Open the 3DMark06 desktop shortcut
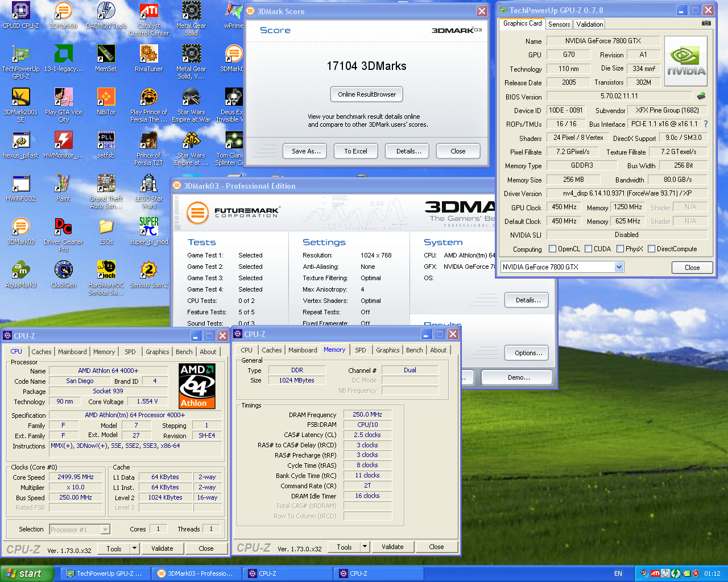728x582 pixels. pyautogui.click(x=63, y=16)
